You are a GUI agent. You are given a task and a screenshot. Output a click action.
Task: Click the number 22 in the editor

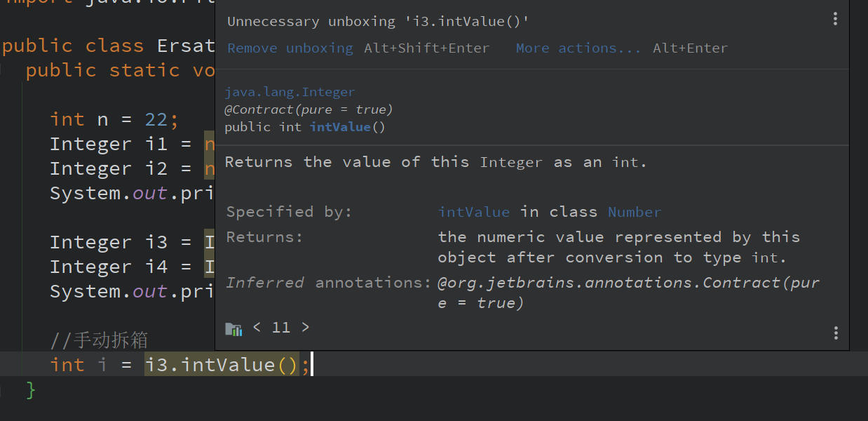tap(156, 119)
